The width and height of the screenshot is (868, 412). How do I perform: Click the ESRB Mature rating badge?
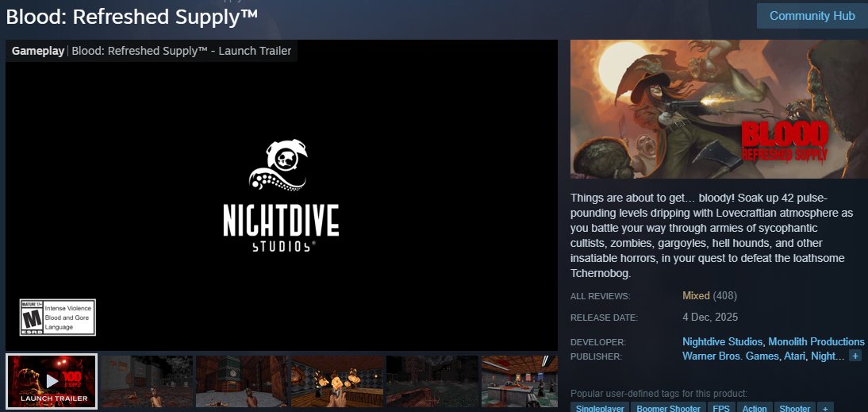tap(58, 318)
